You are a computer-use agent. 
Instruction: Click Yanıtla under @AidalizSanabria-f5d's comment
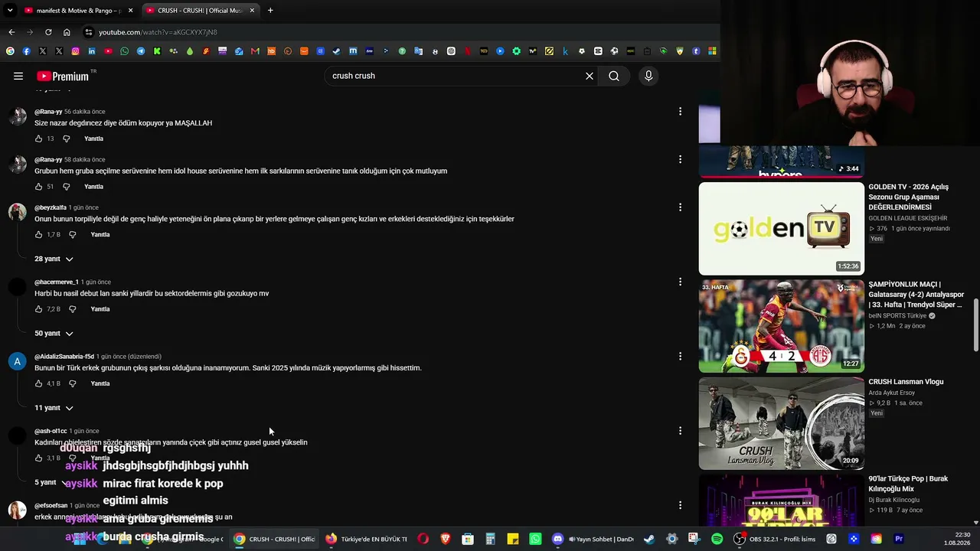(100, 383)
